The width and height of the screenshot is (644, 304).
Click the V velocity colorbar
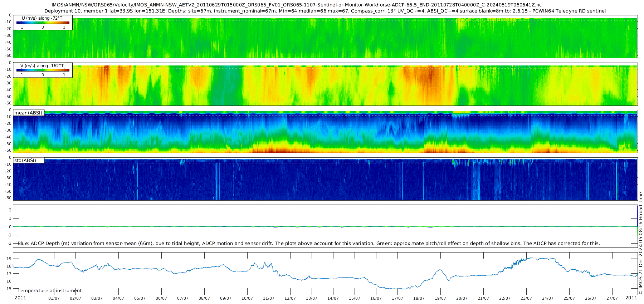43,70
